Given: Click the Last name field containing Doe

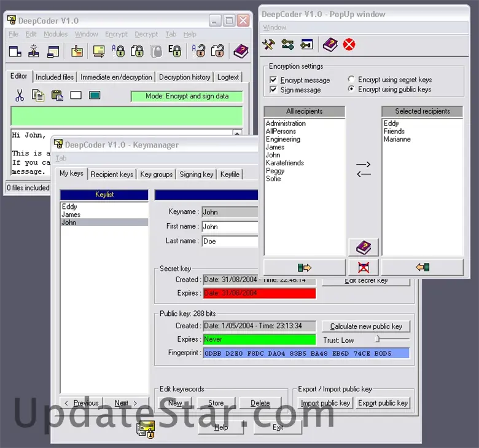Looking at the screenshot, I should pyautogui.click(x=230, y=242).
